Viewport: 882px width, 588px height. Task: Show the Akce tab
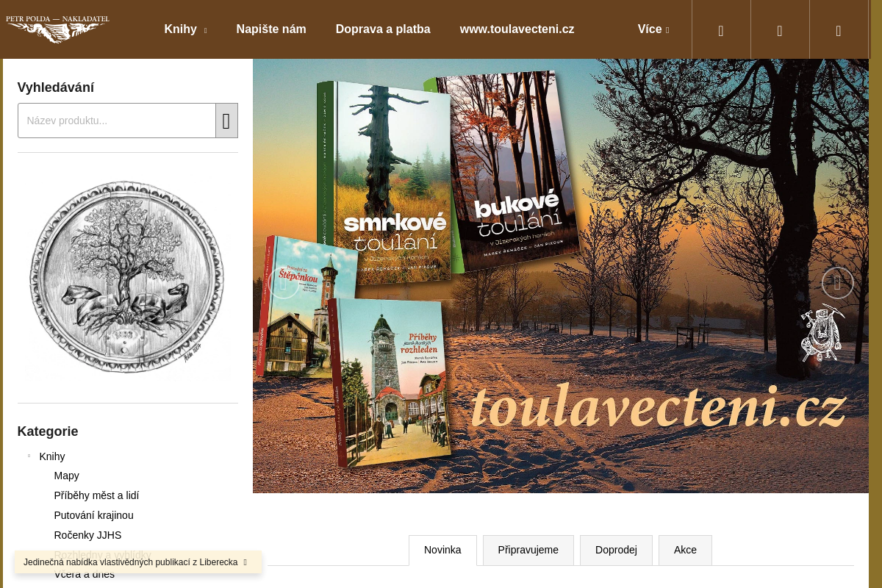(685, 550)
